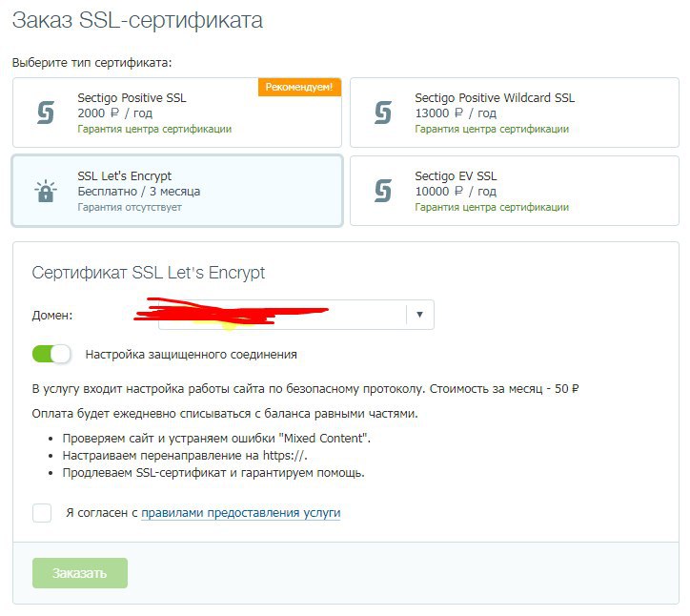The height and width of the screenshot is (616, 690).
Task: Click "Бесплатно / 3 месяца" text
Action: click(x=138, y=192)
